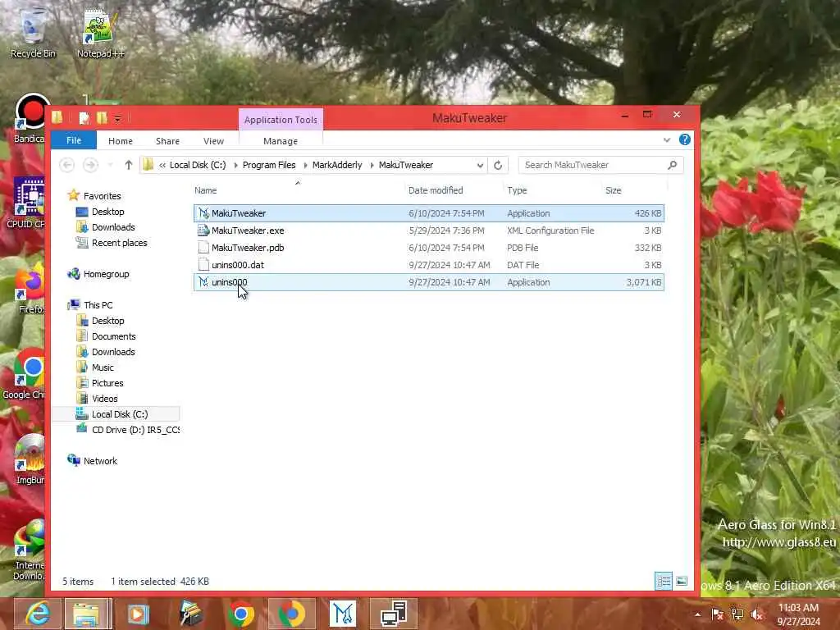
Task: Click the 3,071 KB size cell
Action: [x=644, y=282]
